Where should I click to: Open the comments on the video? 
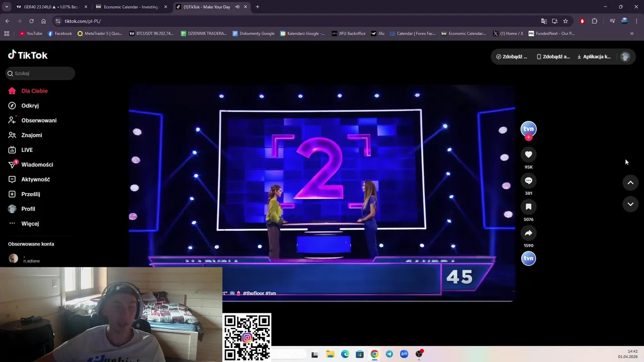(528, 180)
